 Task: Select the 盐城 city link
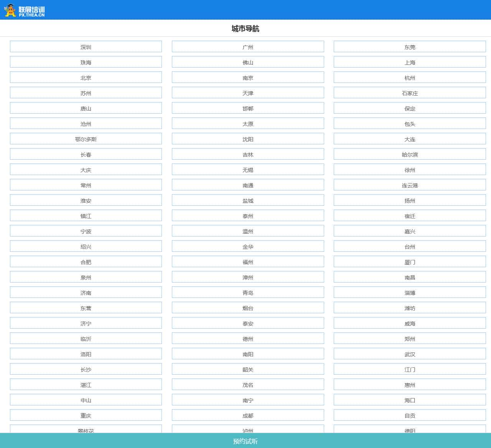(x=248, y=200)
